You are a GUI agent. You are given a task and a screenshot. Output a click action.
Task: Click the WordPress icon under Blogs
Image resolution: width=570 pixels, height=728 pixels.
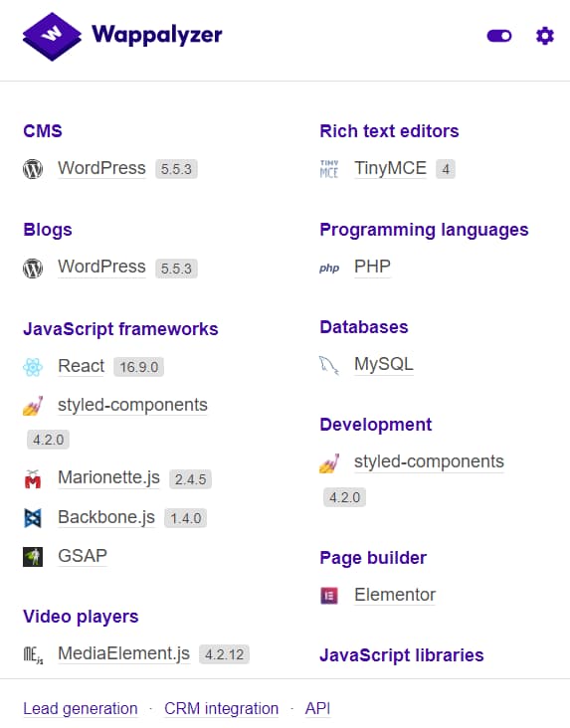pos(33,268)
